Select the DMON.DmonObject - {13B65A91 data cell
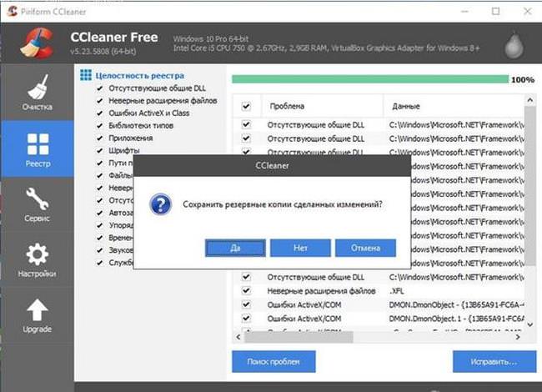542x392 pixels. [x=456, y=304]
